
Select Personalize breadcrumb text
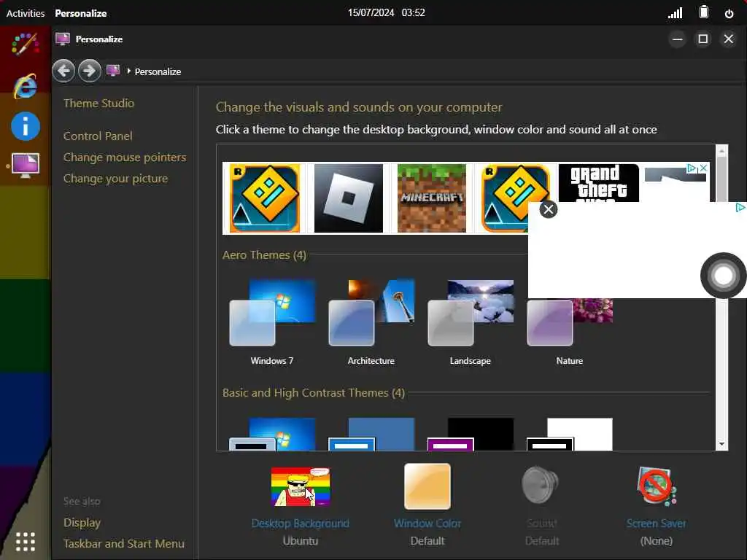tap(158, 71)
